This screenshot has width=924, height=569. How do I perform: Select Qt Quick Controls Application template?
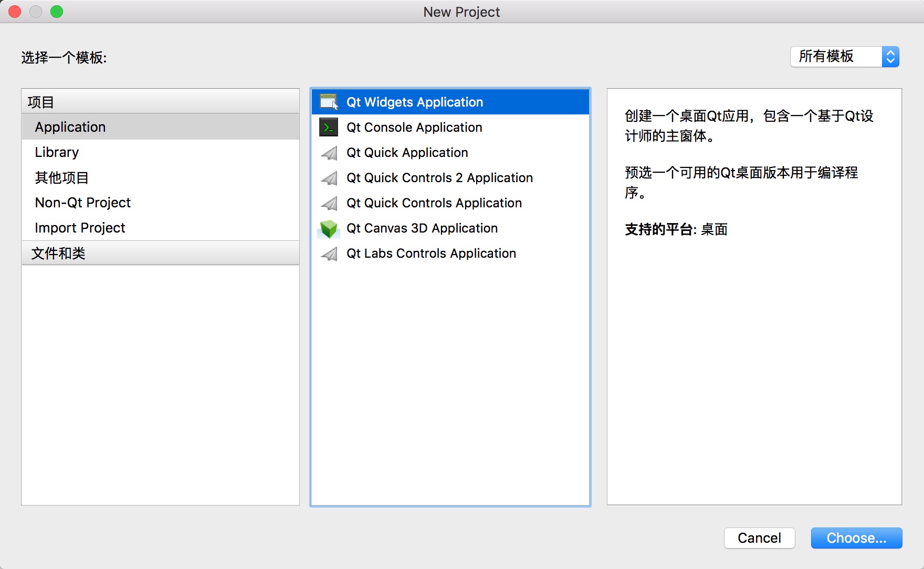450,203
